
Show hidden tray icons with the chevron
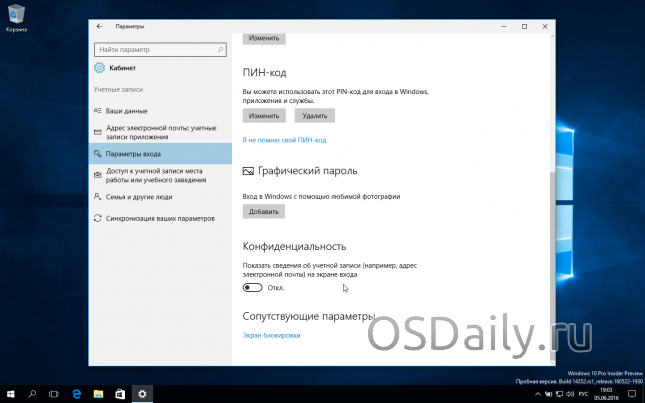pyautogui.click(x=539, y=394)
